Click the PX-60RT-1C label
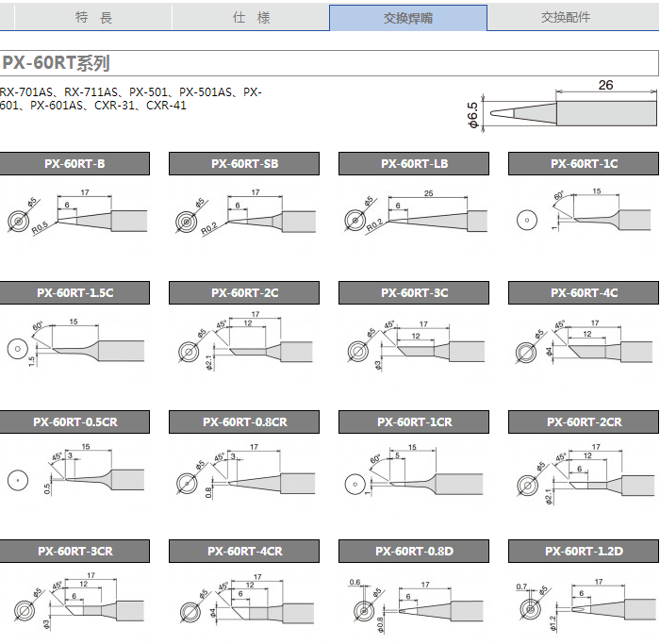 coord(584,164)
